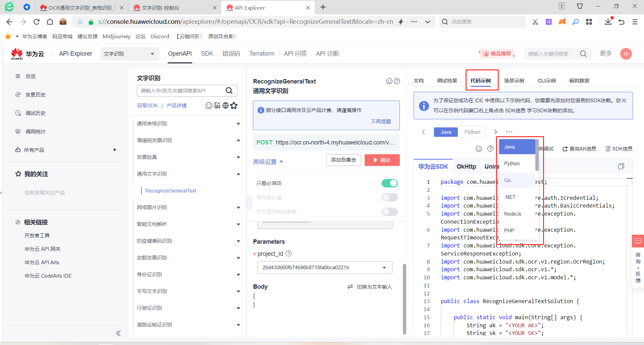Click the edit note icon beside 产品详情
The image size is (644, 345).
click(217, 106)
